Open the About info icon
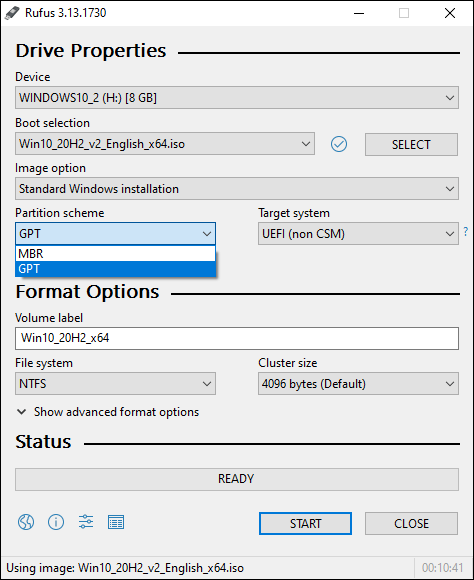Image resolution: width=474 pixels, height=580 pixels. (x=56, y=522)
